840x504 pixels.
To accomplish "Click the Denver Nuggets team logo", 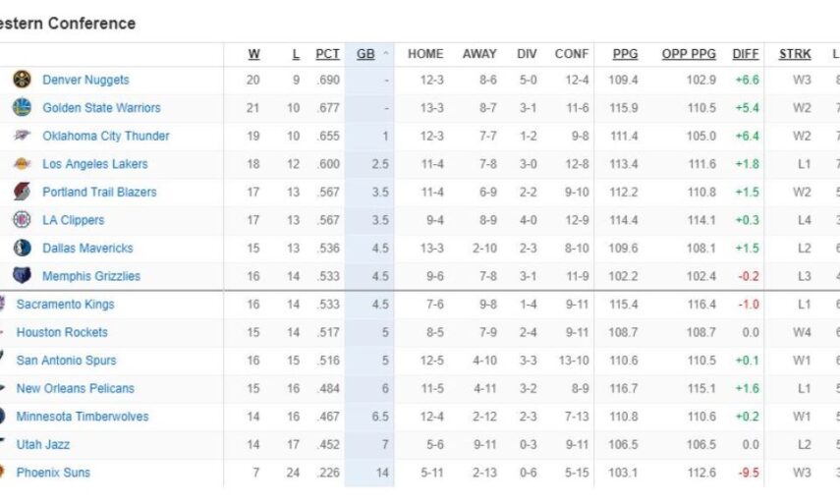I will 22,80.
